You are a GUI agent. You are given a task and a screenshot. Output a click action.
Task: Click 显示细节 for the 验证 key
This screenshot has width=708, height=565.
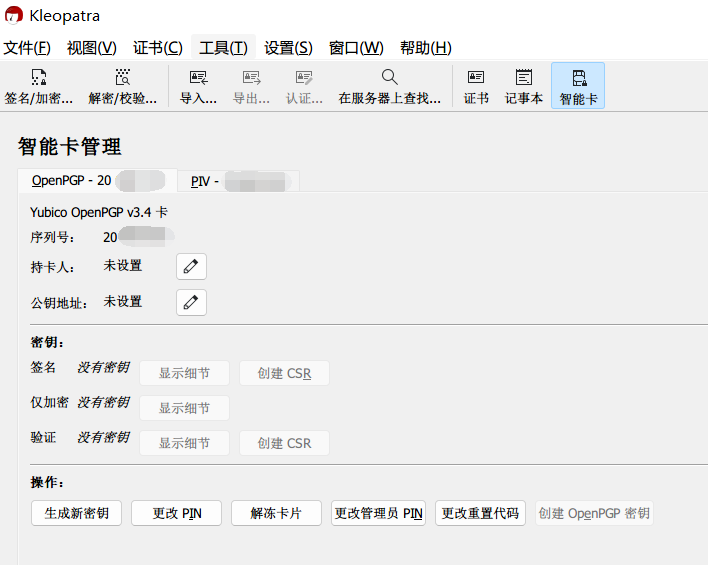pos(184,443)
